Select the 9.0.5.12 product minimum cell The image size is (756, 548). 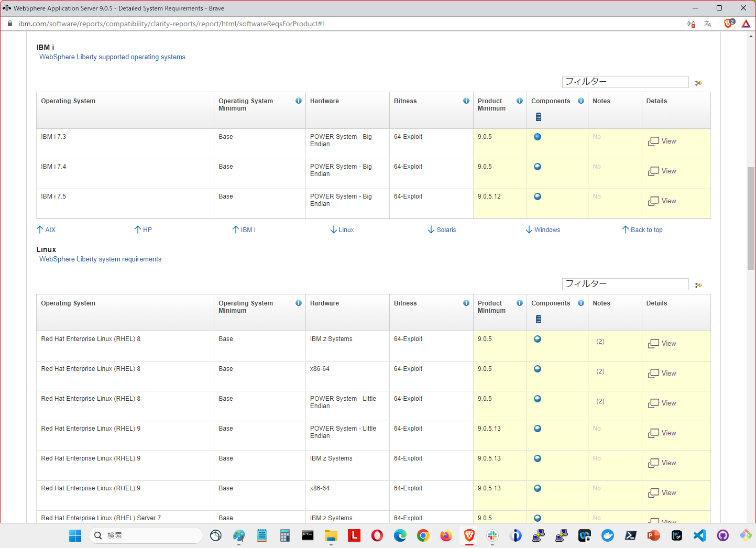(500, 204)
